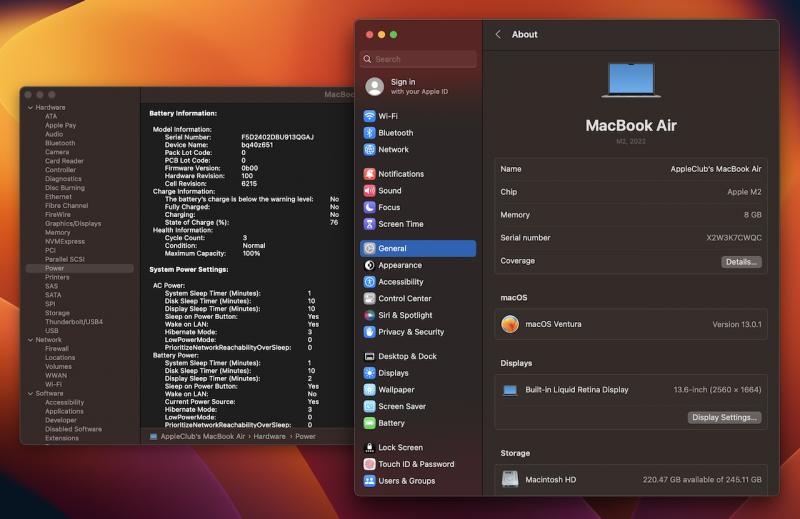Click Built-in Liquid Retina Display icon
800x519 pixels.
510,390
